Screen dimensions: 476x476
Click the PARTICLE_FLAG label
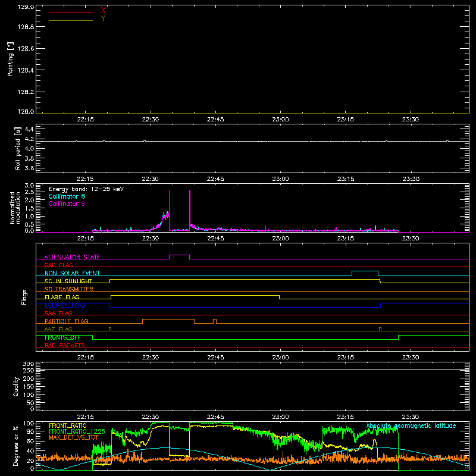tap(67, 321)
